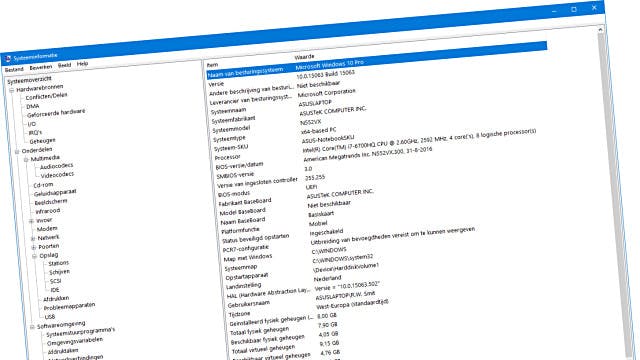Select the IRQ's tree item
Viewport: 640px width, 360px height.
point(35,133)
